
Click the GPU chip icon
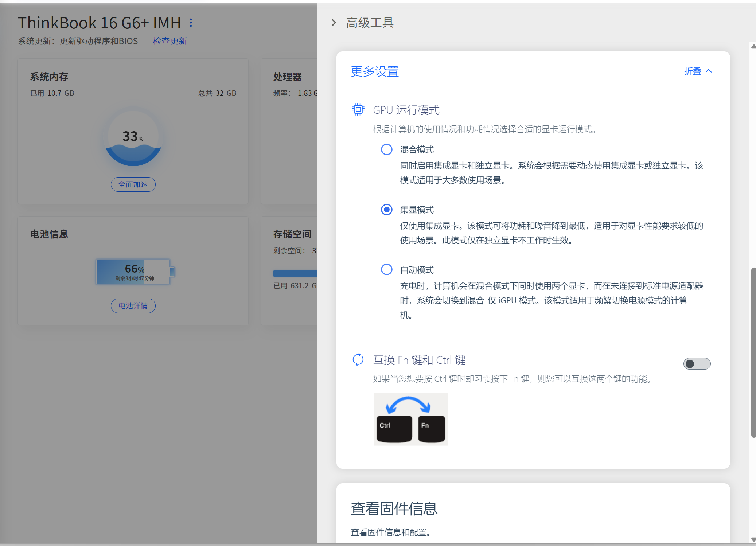click(358, 109)
